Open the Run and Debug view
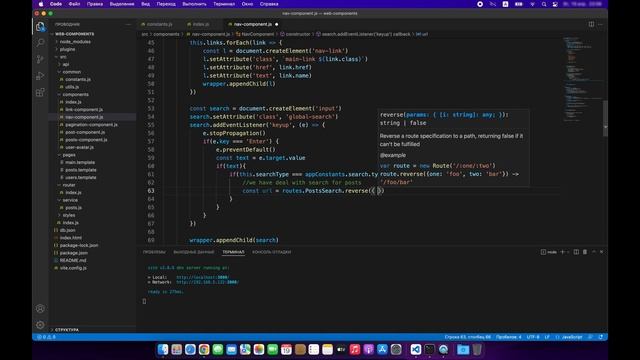The image size is (640, 360). coord(40,76)
